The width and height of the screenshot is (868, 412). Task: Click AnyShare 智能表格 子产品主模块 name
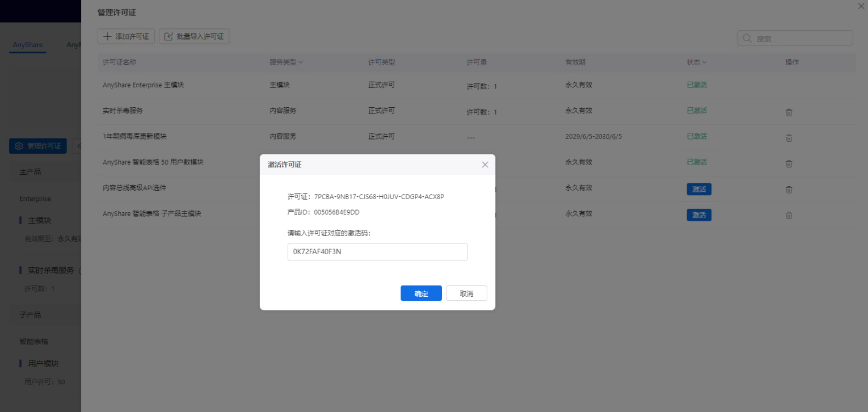[x=152, y=213]
